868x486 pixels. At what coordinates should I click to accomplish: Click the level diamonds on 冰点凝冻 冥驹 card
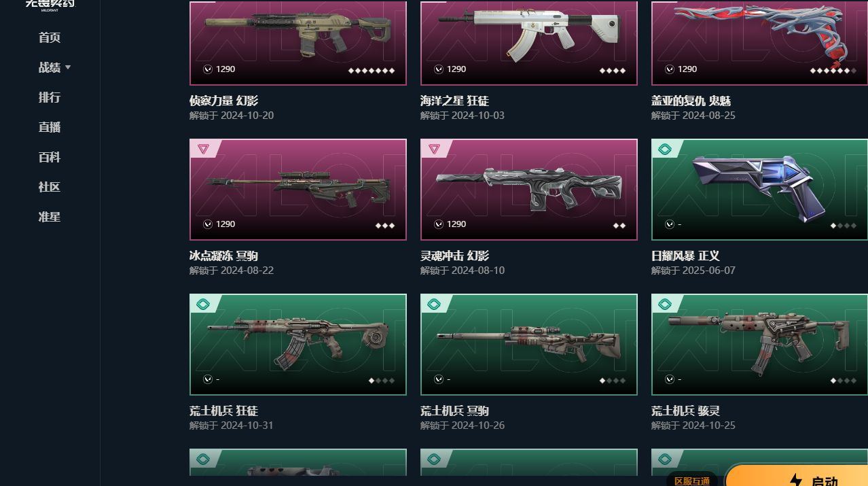click(x=385, y=225)
